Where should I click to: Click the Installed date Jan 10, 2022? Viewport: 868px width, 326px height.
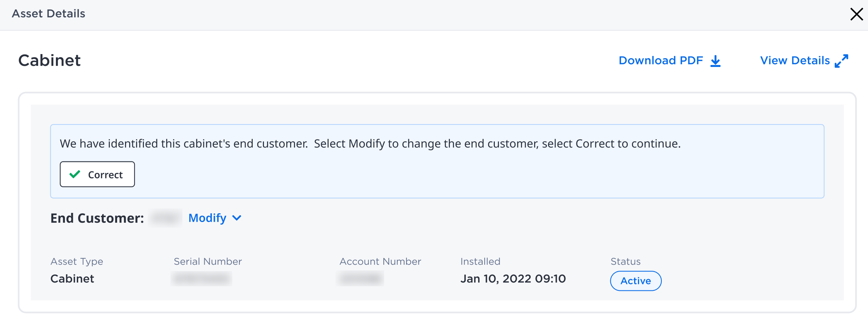[513, 279]
